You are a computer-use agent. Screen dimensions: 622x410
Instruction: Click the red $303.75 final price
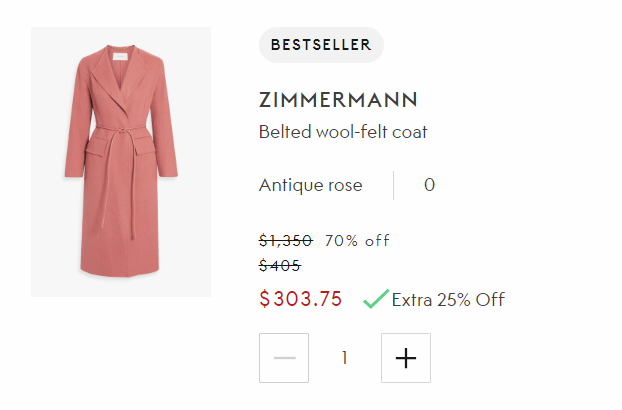point(301,299)
